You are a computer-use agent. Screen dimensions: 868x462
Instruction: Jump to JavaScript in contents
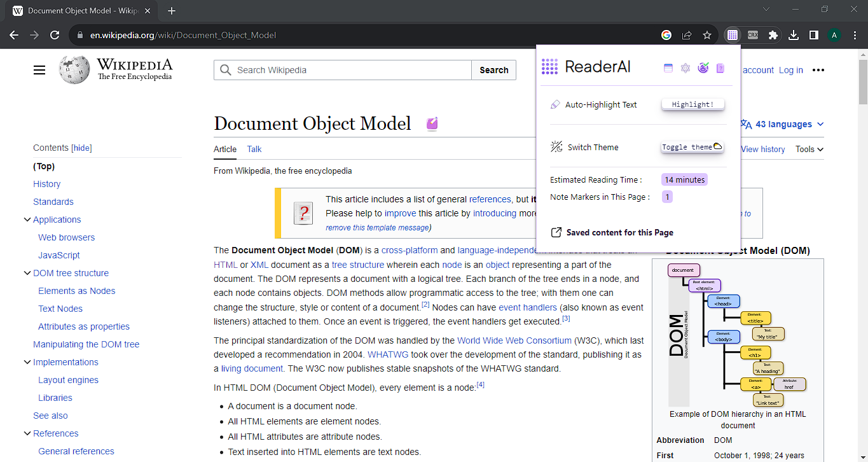[x=59, y=255]
